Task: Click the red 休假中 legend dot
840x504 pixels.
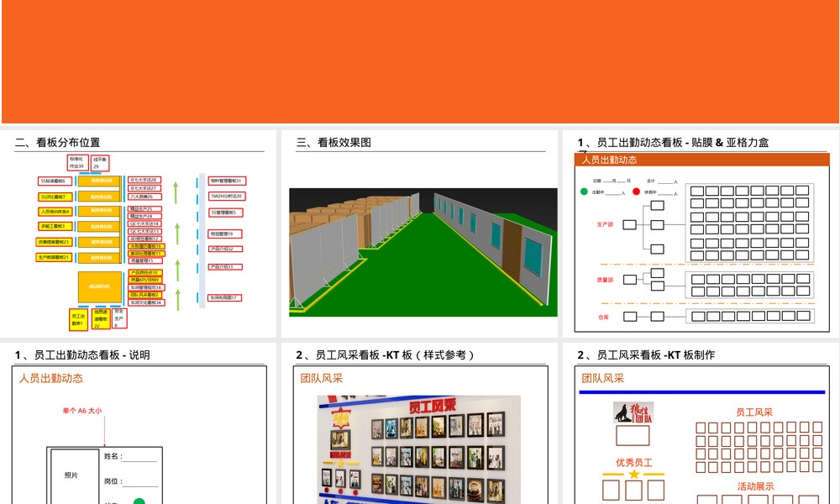Action: point(636,192)
